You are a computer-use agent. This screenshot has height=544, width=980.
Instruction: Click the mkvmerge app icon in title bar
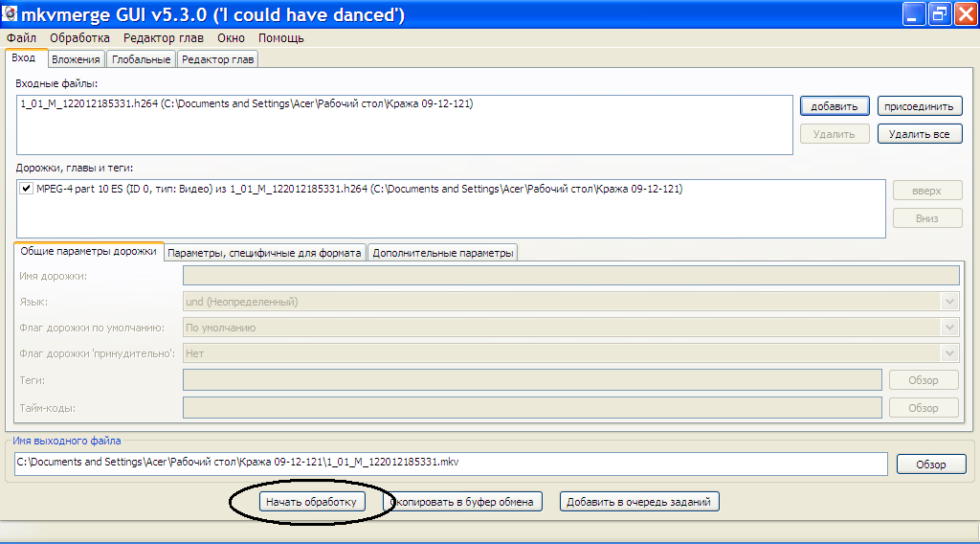tap(11, 14)
